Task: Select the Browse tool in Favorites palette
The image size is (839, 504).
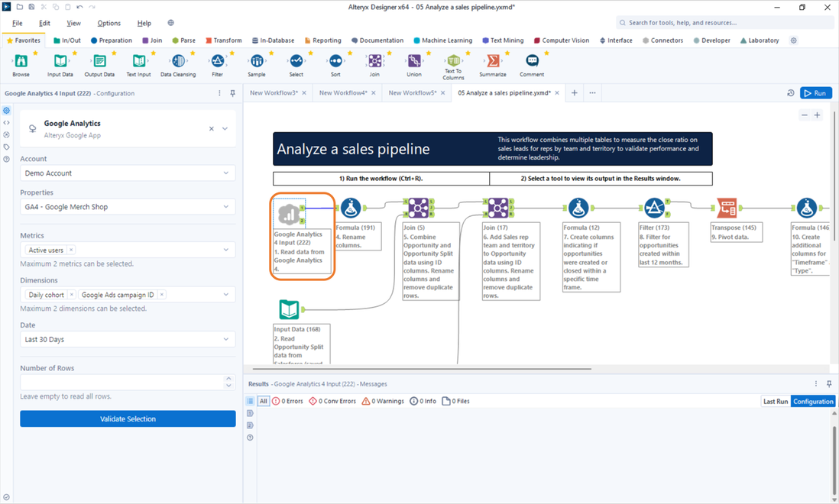Action: point(21,61)
